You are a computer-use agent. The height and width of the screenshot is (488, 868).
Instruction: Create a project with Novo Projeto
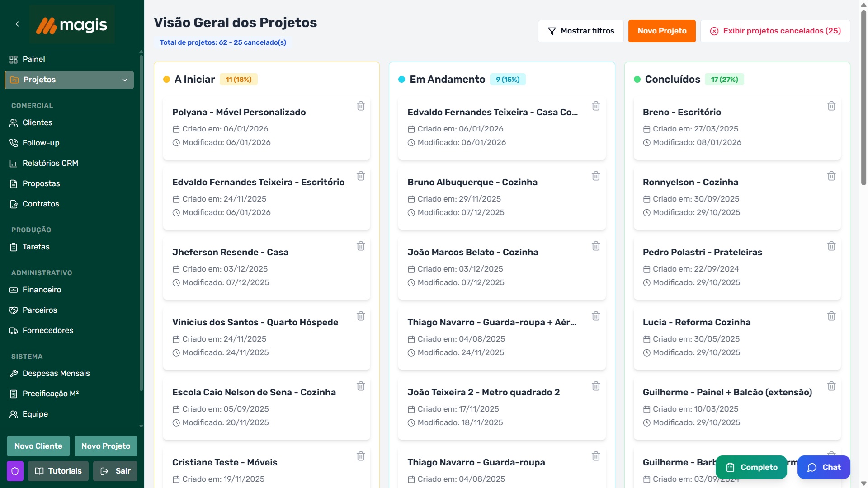click(661, 31)
